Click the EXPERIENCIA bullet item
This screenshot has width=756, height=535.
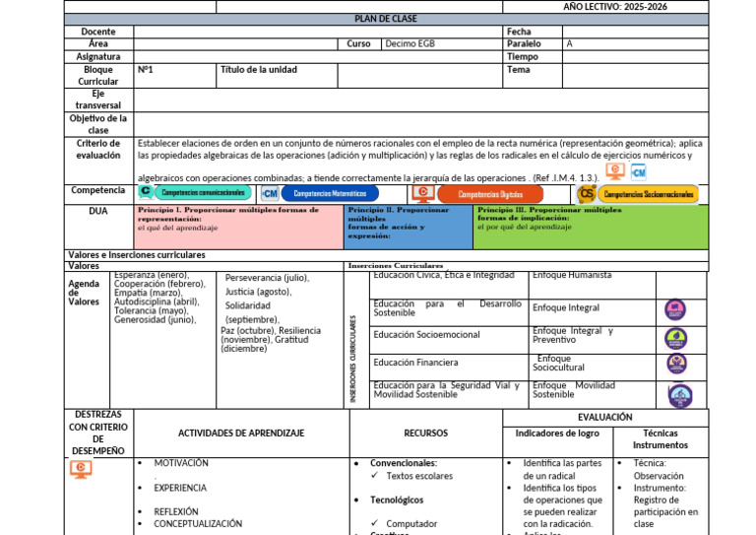click(180, 489)
